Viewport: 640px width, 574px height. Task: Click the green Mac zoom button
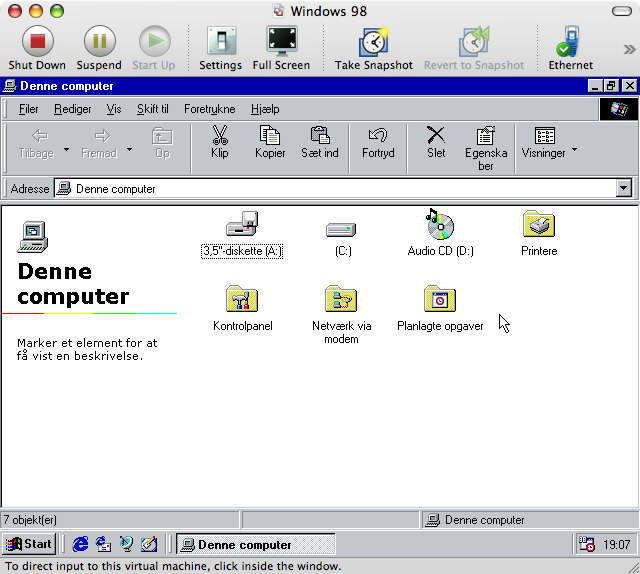[x=57, y=11]
